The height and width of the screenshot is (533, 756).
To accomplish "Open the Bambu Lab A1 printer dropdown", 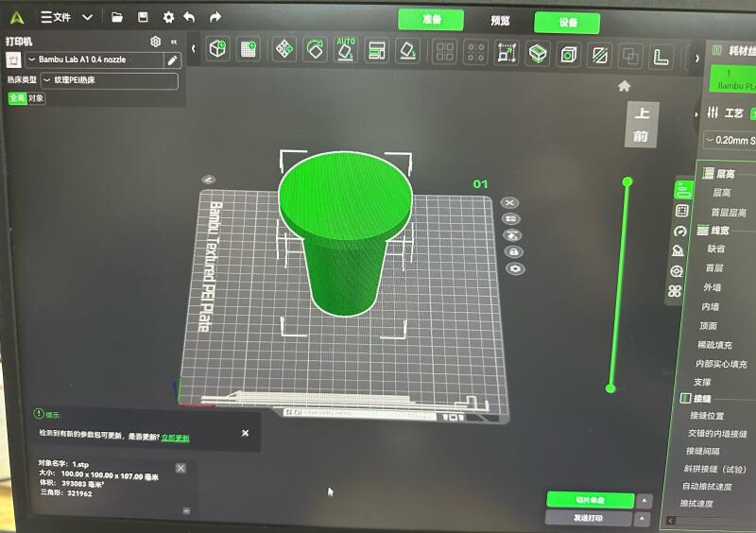I will pyautogui.click(x=92, y=60).
